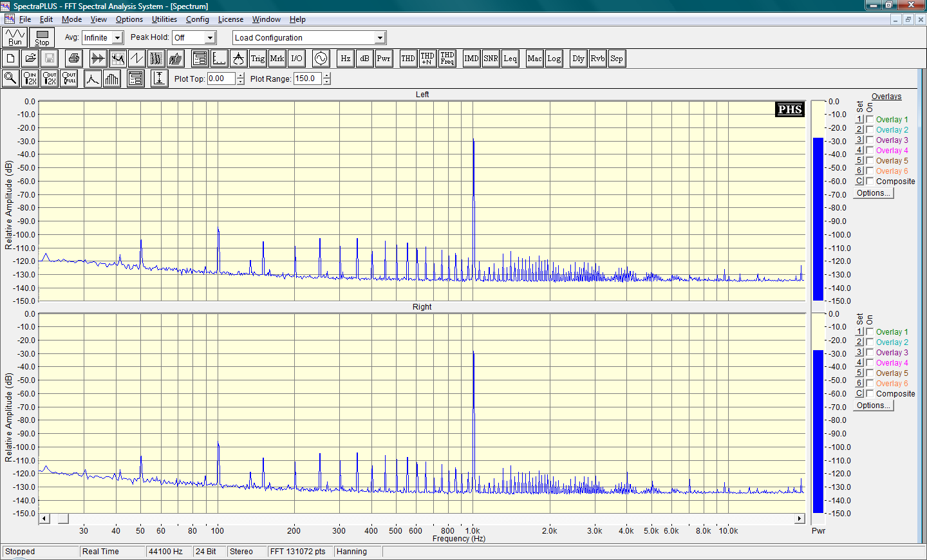Expand the Peak Hold dropdown

pos(209,38)
